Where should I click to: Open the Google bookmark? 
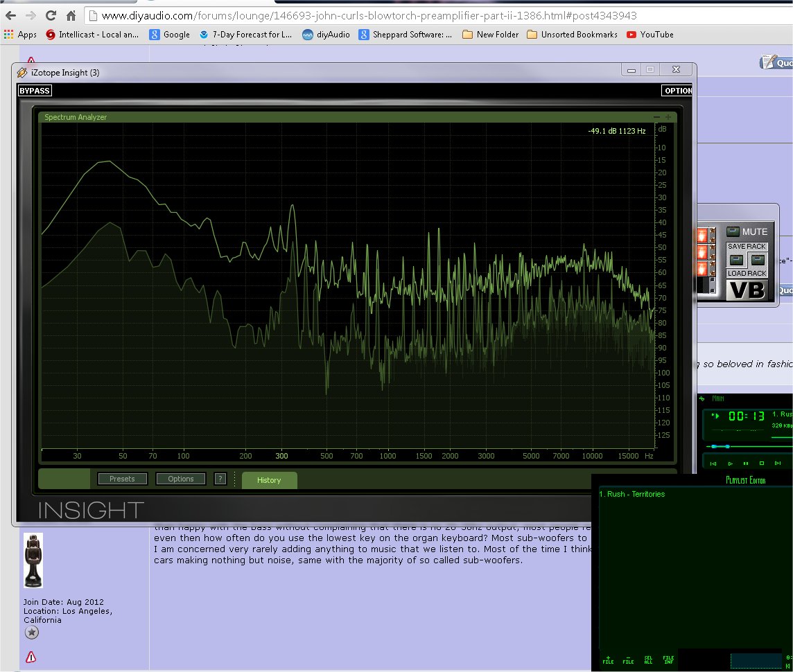point(170,35)
